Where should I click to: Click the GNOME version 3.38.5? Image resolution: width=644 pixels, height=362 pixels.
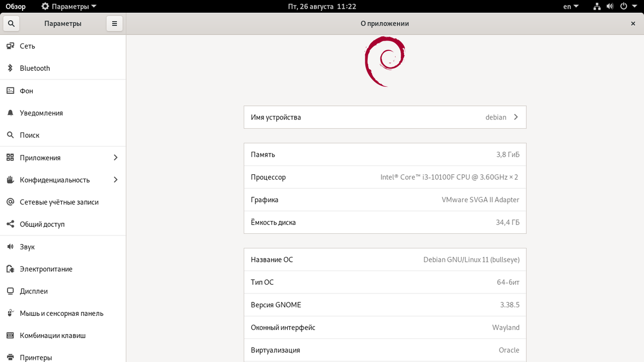coord(510,305)
